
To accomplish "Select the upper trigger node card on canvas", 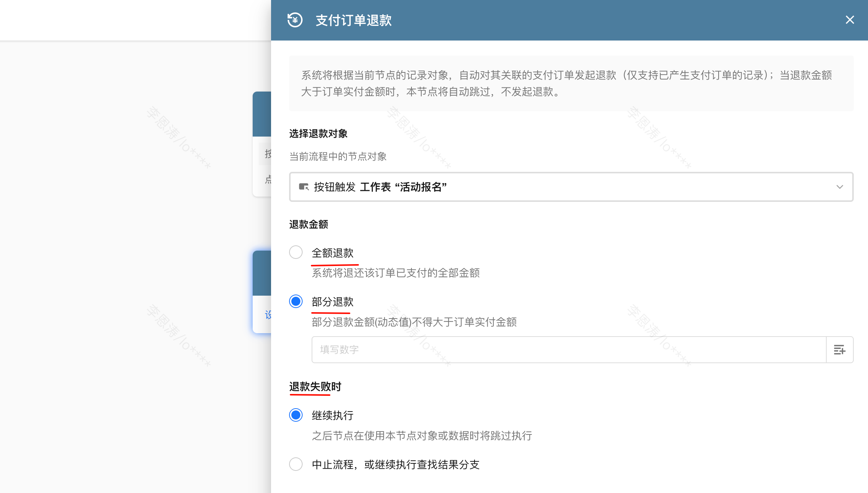I will pyautogui.click(x=262, y=114).
